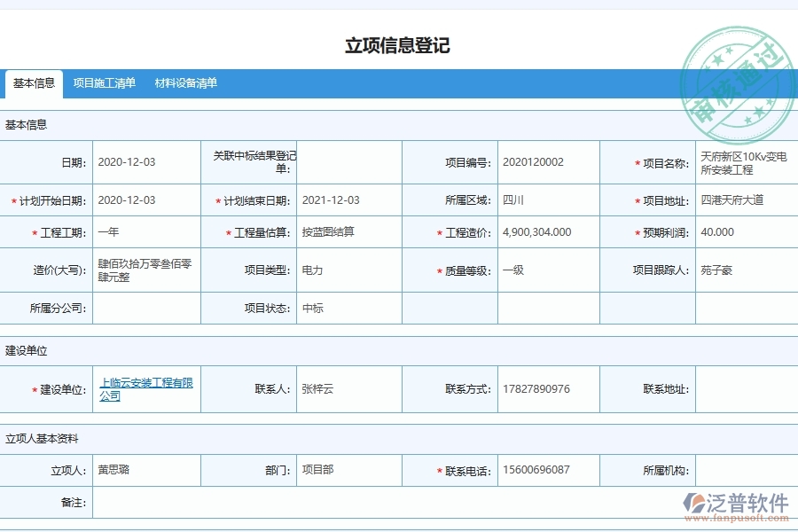Screen dimensions: 798x532
Task: Switch to the 材料设备清单 tab
Action: 186,83
